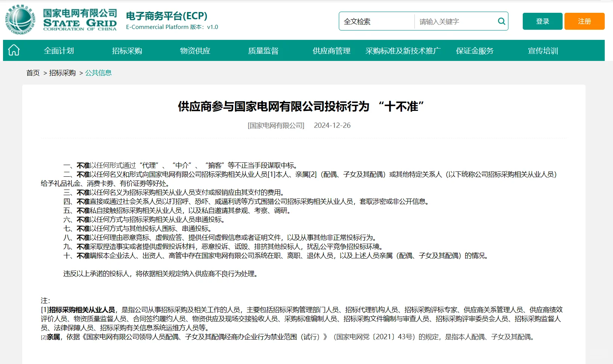
Task: Click the 电子商务平台(ECP) site title
Action: coord(167,16)
